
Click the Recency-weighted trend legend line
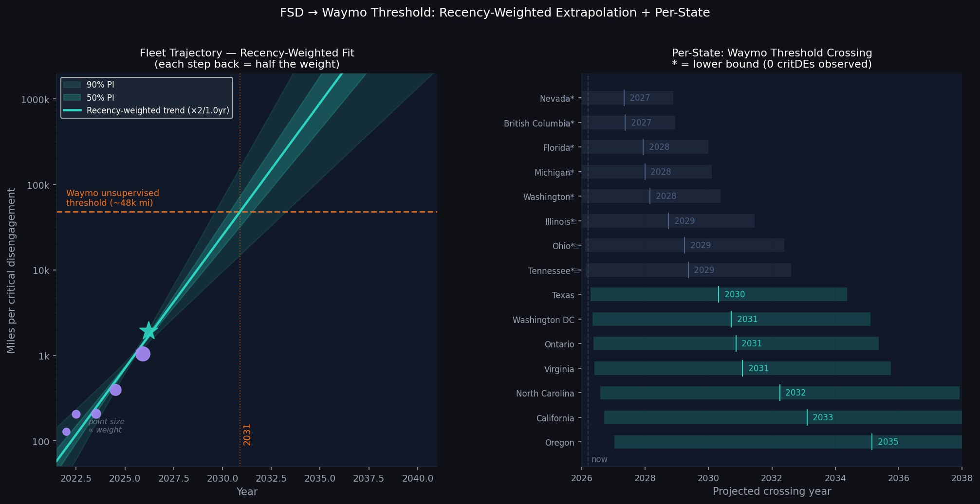coord(72,110)
